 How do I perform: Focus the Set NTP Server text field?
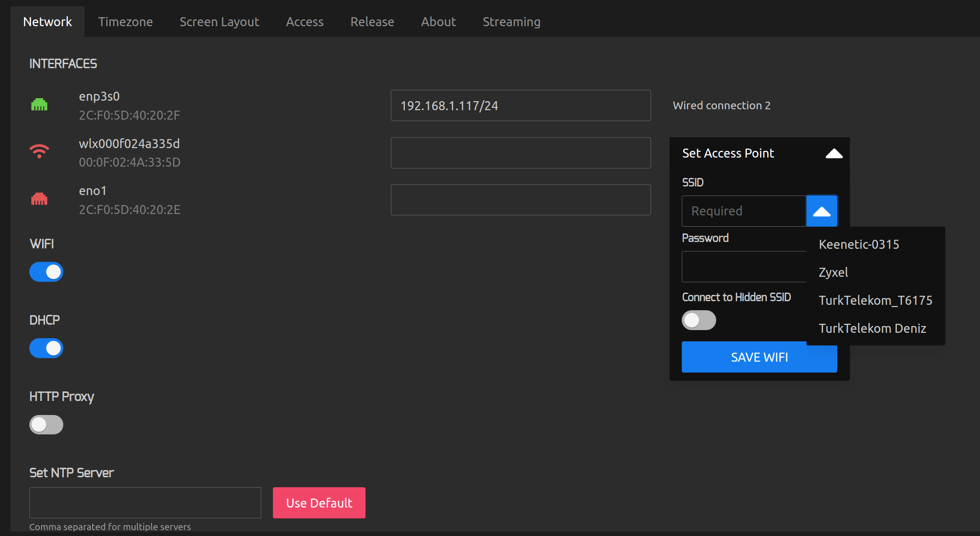pos(145,503)
